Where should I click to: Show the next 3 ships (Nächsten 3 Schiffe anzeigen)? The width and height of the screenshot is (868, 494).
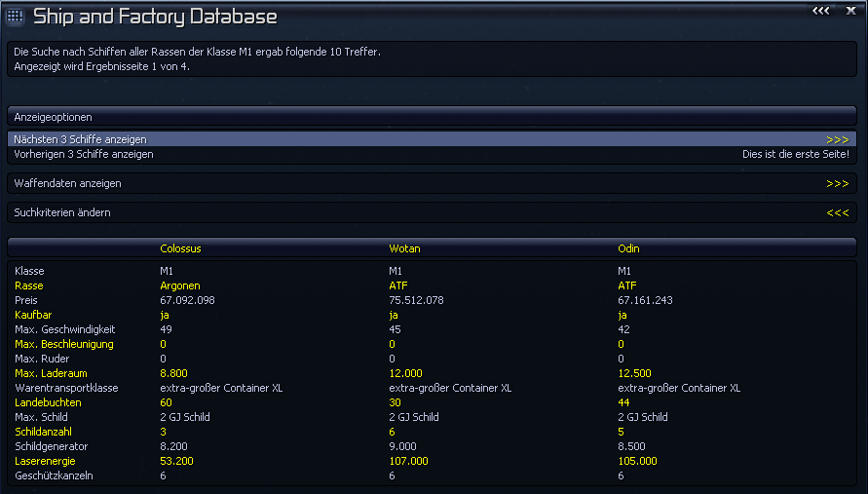click(432, 139)
